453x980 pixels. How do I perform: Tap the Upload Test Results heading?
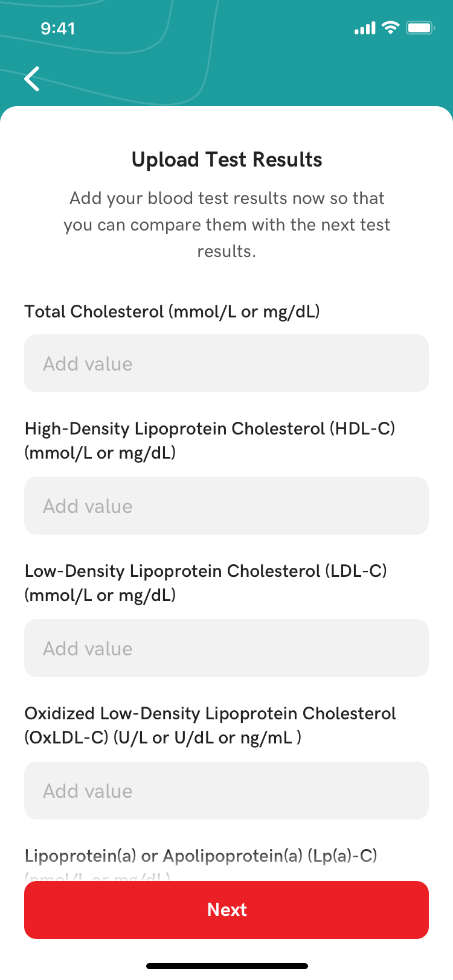pyautogui.click(x=226, y=160)
